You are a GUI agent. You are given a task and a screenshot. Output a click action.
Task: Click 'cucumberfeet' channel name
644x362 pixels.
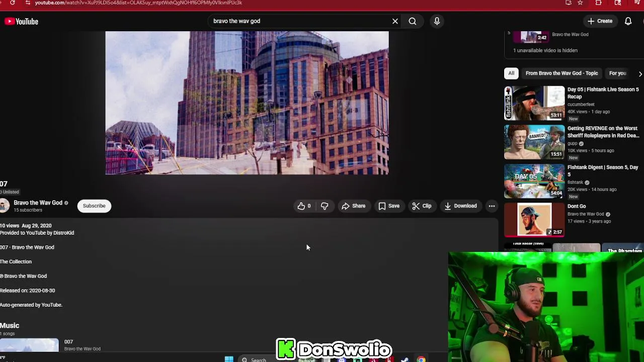point(581,105)
